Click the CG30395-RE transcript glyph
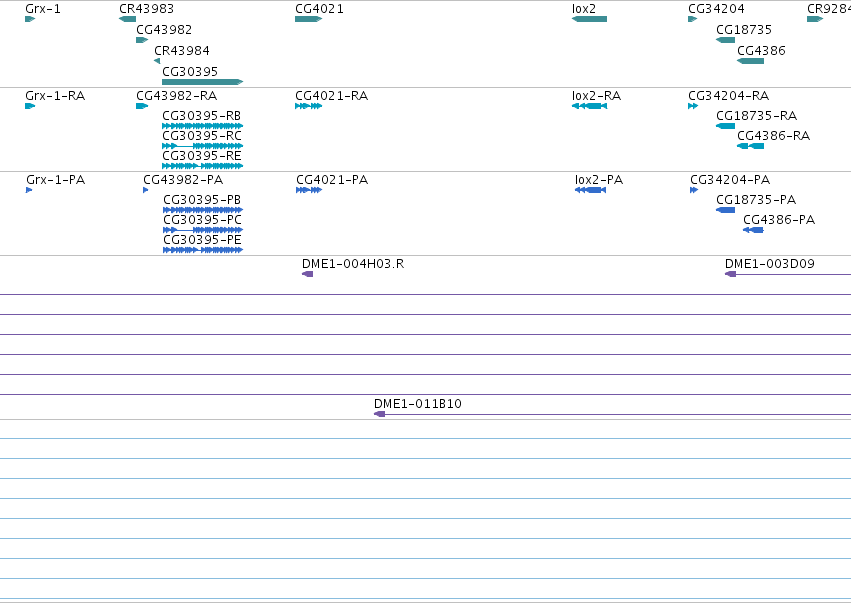Screen dimensions: 851x603 [202, 166]
